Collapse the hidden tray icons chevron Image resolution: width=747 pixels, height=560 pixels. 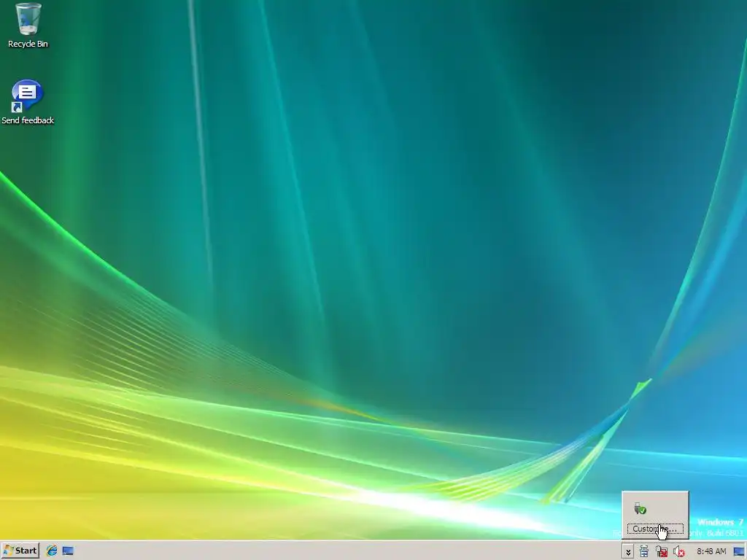(x=628, y=551)
